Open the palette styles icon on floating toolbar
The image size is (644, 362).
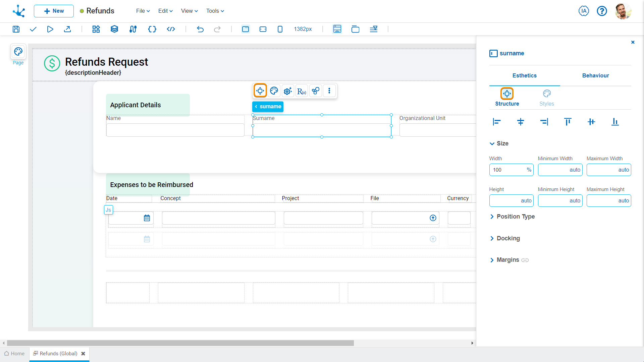274,91
